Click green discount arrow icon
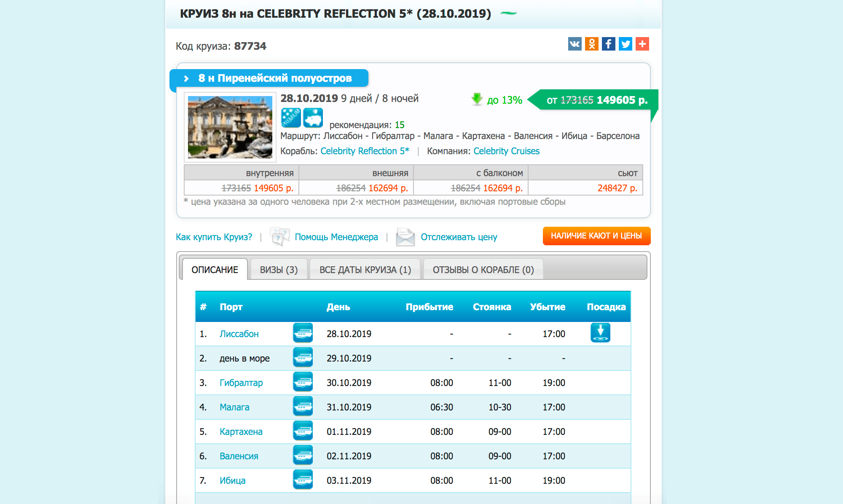This screenshot has width=843, height=504. pos(477,99)
